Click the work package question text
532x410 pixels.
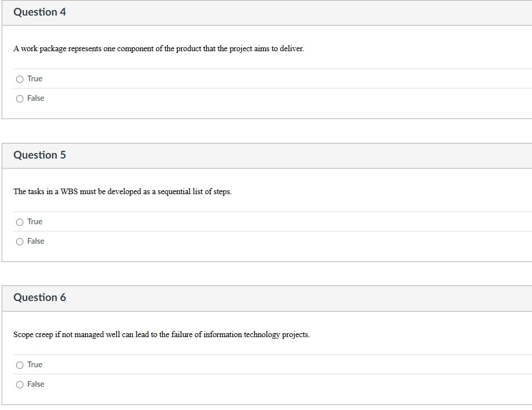pyautogui.click(x=158, y=48)
